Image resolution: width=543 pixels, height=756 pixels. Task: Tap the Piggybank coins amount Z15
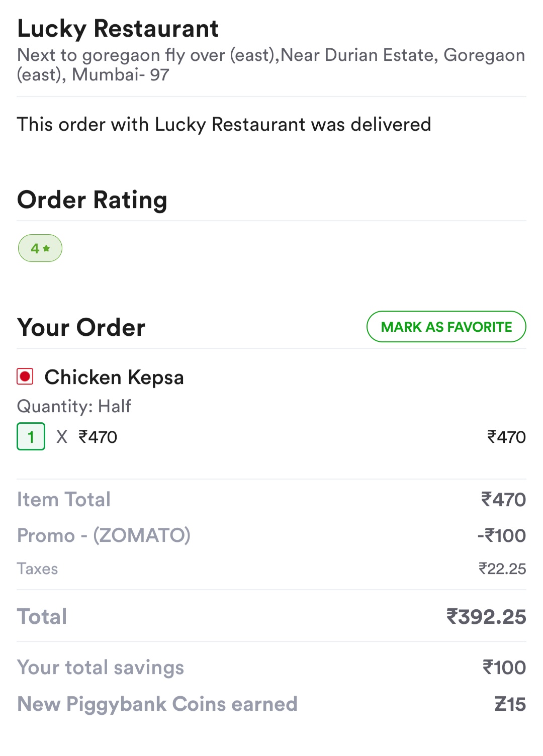click(510, 704)
